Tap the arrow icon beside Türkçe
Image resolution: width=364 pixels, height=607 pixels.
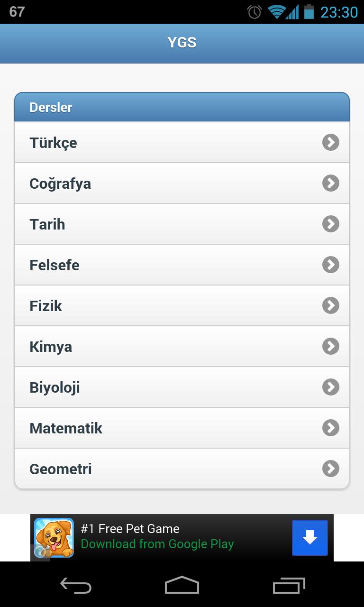[x=331, y=142]
